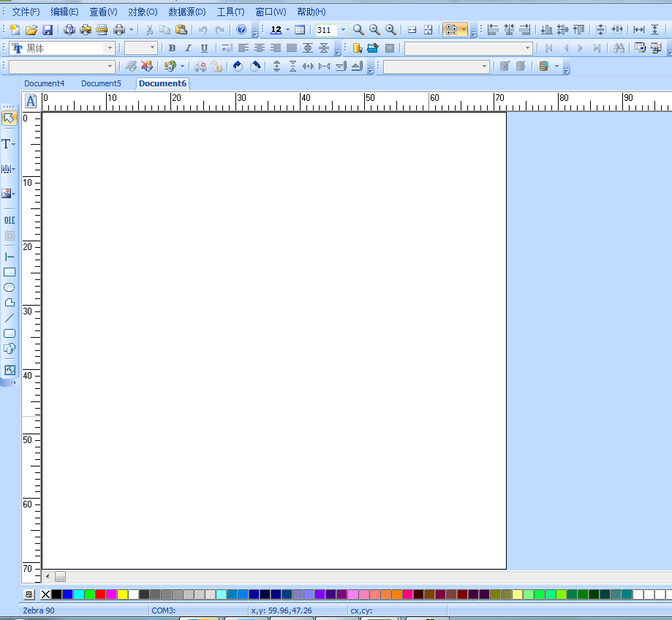Click the Zoom out magnifier icon
Screen dimensions: 672x620
click(374, 29)
